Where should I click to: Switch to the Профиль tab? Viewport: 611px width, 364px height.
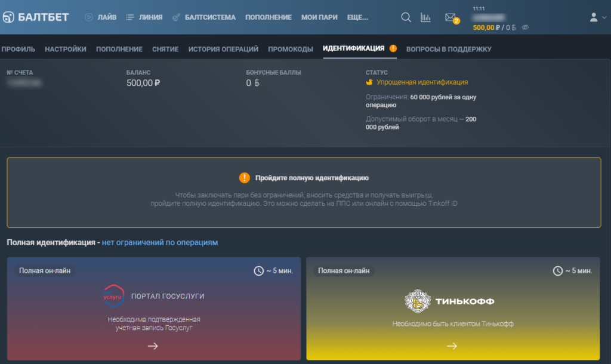click(18, 49)
